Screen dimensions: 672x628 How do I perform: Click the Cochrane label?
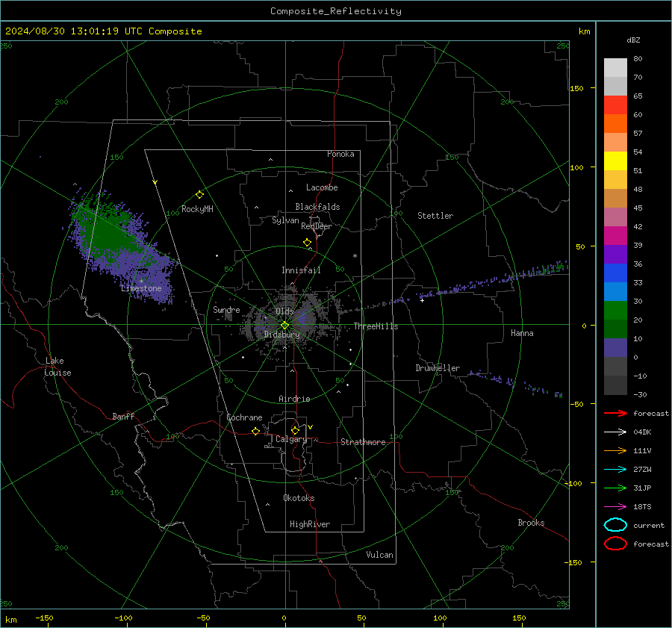pos(244,417)
